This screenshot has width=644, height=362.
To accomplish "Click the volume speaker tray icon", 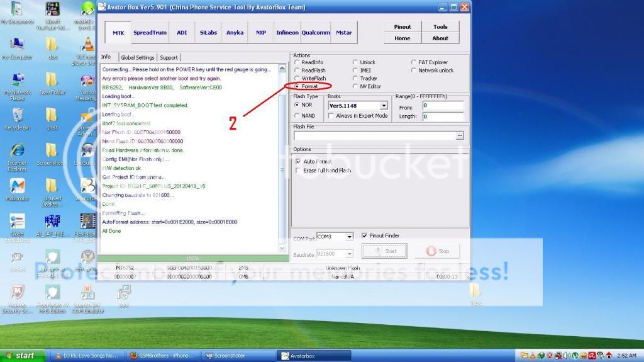I will 567,356.
